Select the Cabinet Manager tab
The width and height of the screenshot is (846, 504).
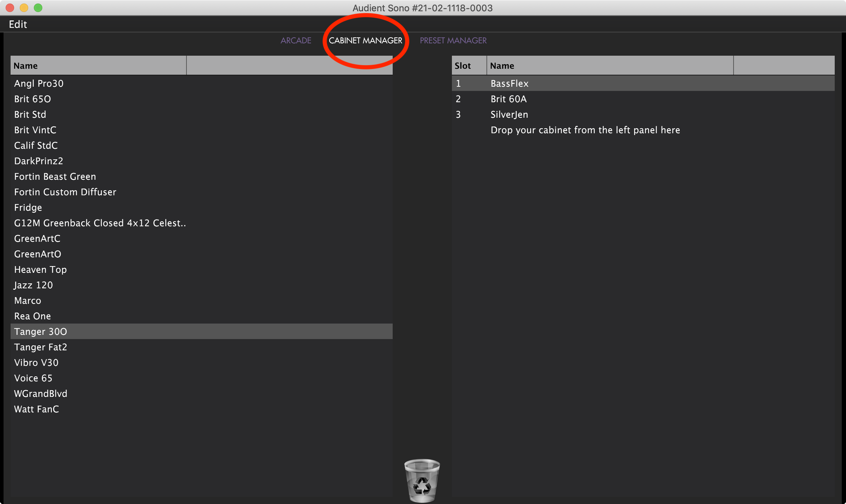[x=365, y=41]
